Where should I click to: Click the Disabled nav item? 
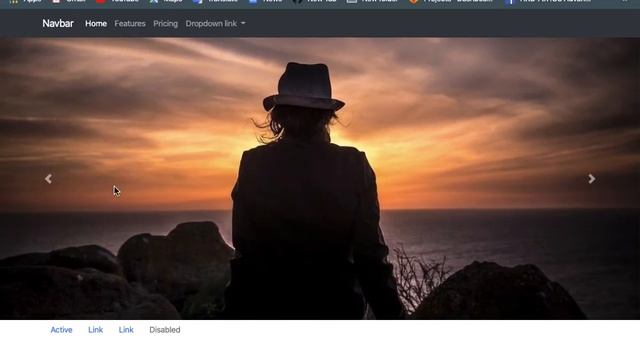pos(164,330)
